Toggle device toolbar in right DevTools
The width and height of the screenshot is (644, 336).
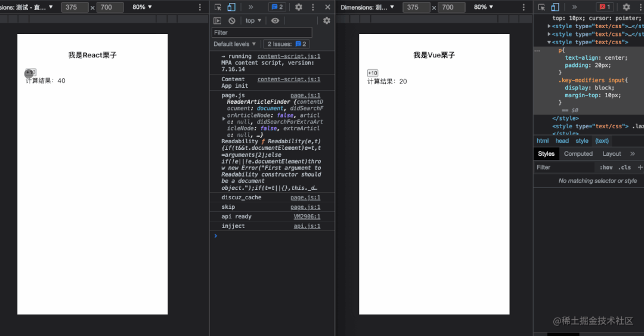pos(555,7)
